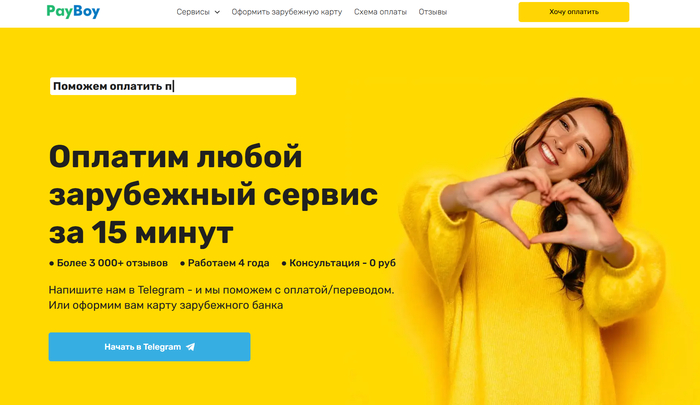Click the yellow Хочу оплатить button

(574, 12)
